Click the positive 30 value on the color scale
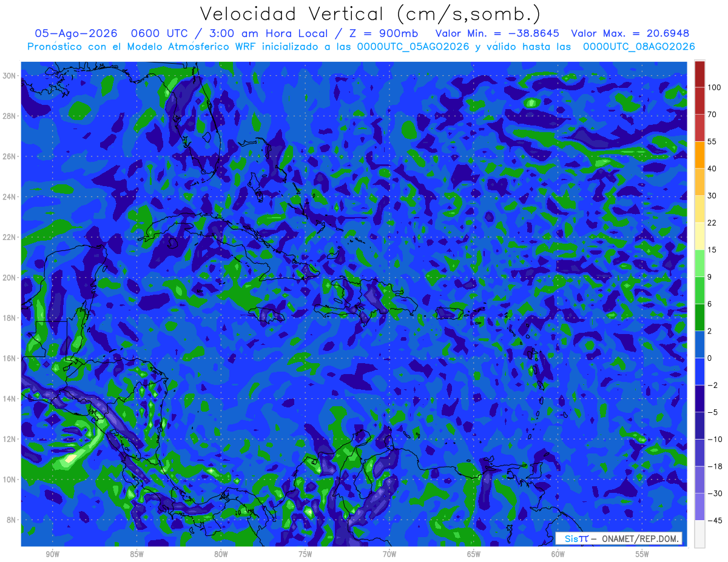 [x=712, y=196]
